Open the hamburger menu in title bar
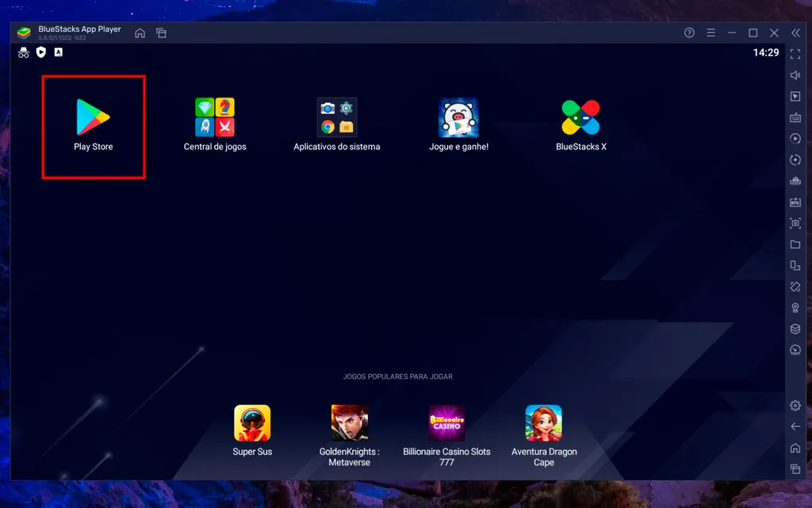 (711, 33)
